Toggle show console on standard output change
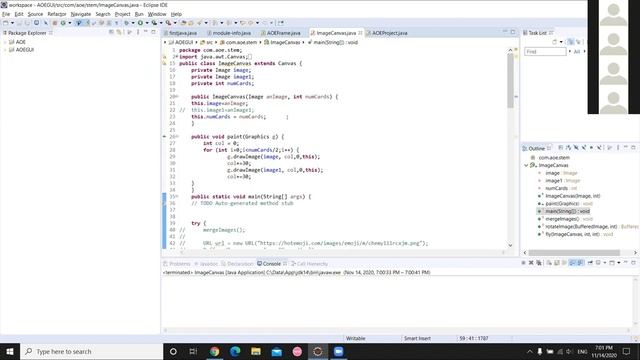 click(573, 263)
